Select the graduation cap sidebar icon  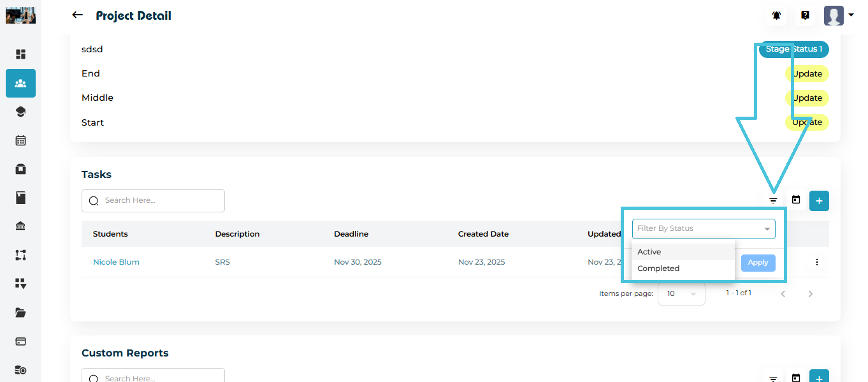coord(20,112)
